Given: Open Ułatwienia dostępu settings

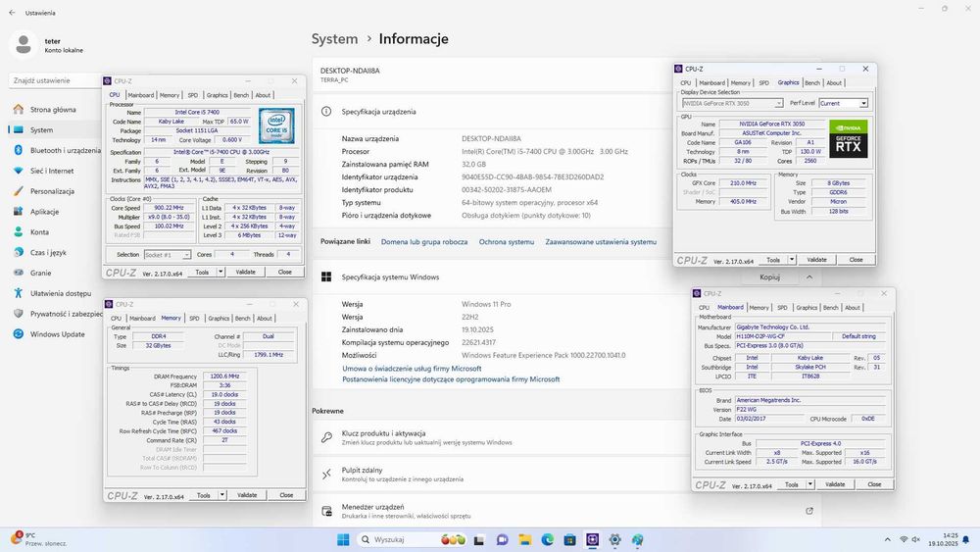Looking at the screenshot, I should 54,293.
